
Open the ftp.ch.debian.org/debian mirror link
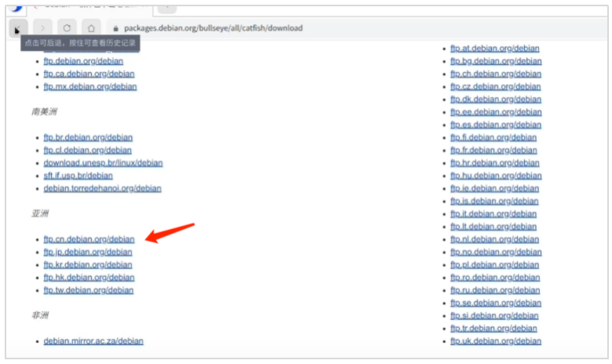[x=496, y=74]
